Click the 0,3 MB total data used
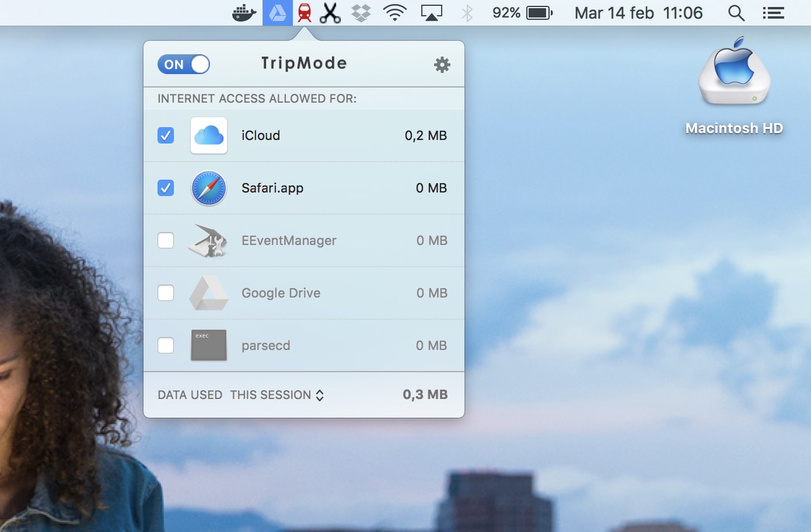811x532 pixels. [425, 395]
